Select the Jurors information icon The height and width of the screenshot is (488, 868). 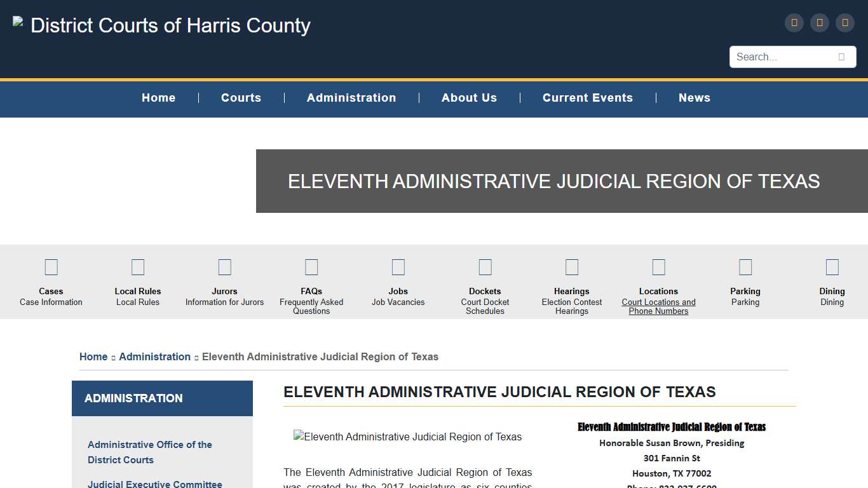pyautogui.click(x=224, y=267)
